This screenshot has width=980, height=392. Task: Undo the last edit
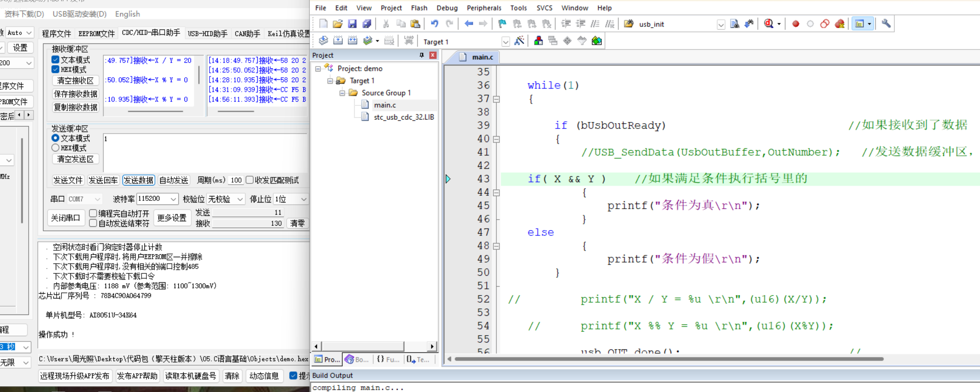[434, 23]
